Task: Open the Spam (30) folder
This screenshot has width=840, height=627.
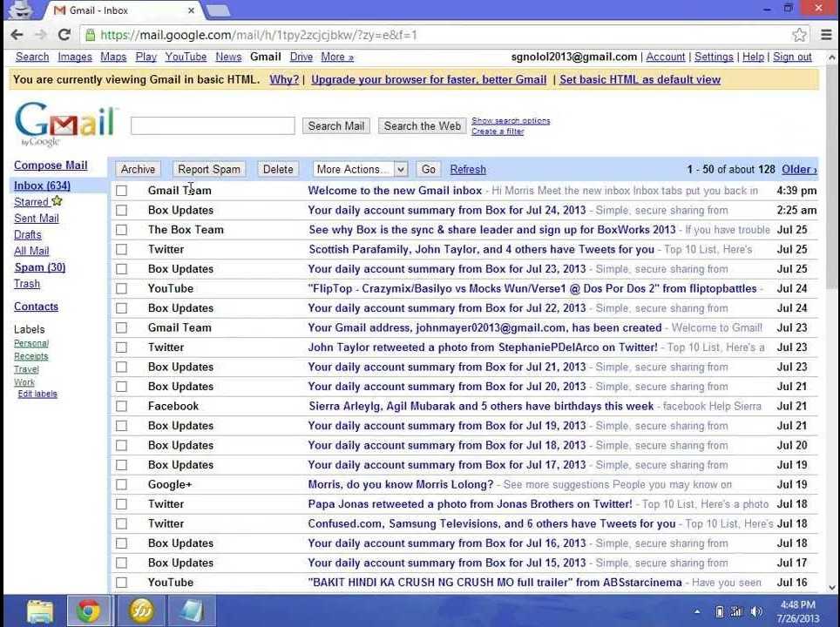Action: click(x=39, y=267)
